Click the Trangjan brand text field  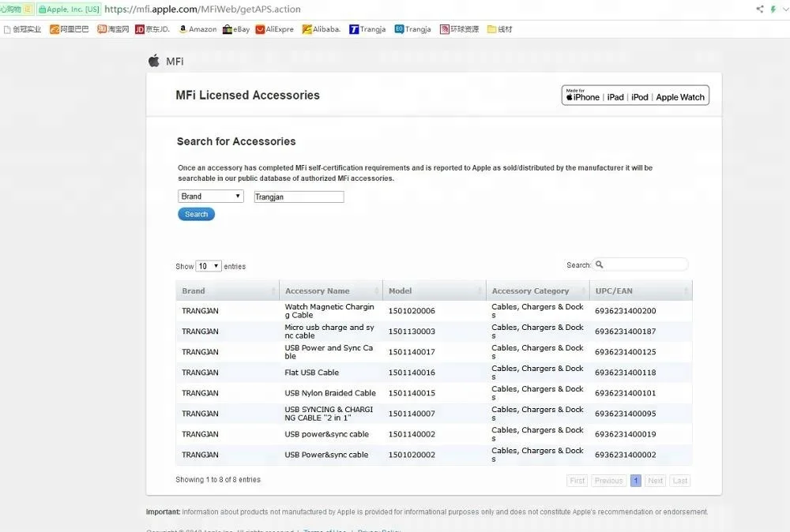(299, 197)
